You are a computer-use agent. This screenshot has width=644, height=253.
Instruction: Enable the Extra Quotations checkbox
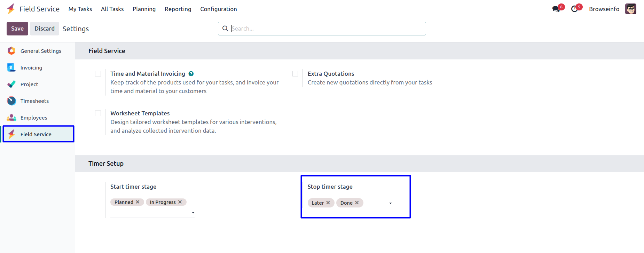pyautogui.click(x=295, y=74)
